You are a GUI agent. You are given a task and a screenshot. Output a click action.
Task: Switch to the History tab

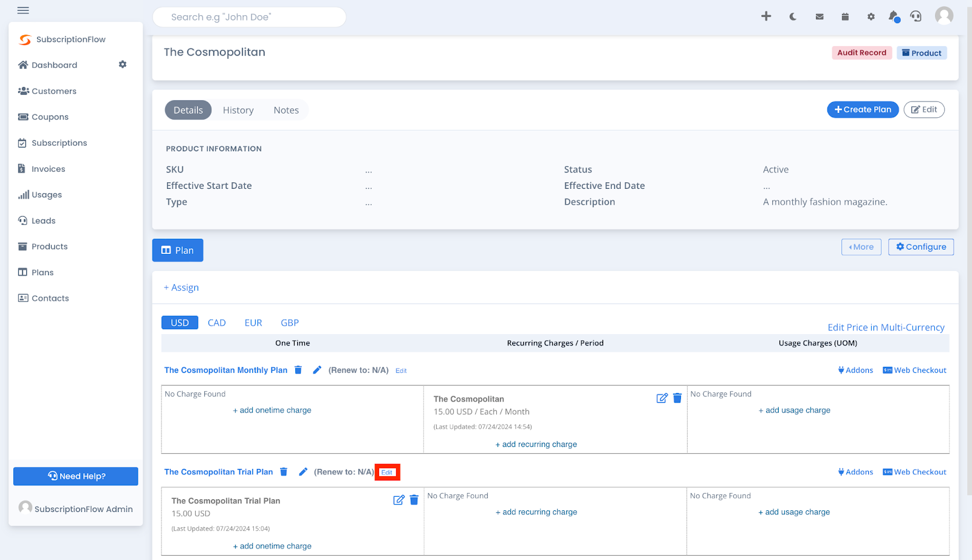[238, 110]
